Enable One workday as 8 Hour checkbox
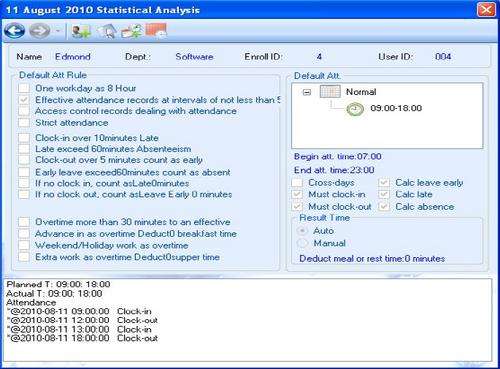This screenshot has width=500, height=369. click(24, 88)
